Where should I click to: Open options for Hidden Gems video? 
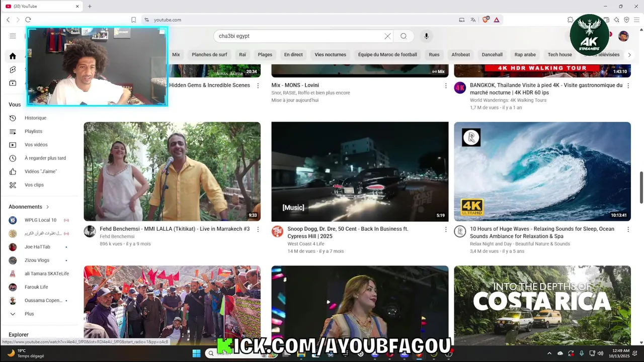pyautogui.click(x=258, y=86)
